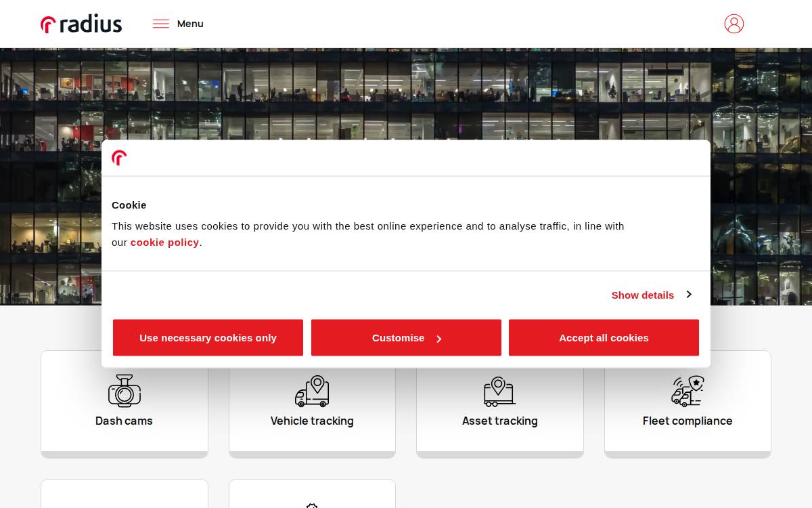
Task: Select the Dash cams label
Action: (x=124, y=421)
